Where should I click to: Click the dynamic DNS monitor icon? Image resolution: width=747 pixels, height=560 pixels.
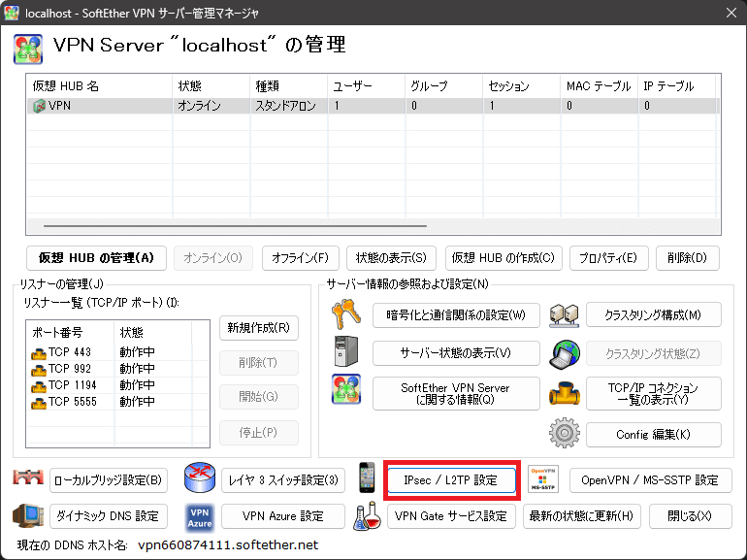coord(27,515)
